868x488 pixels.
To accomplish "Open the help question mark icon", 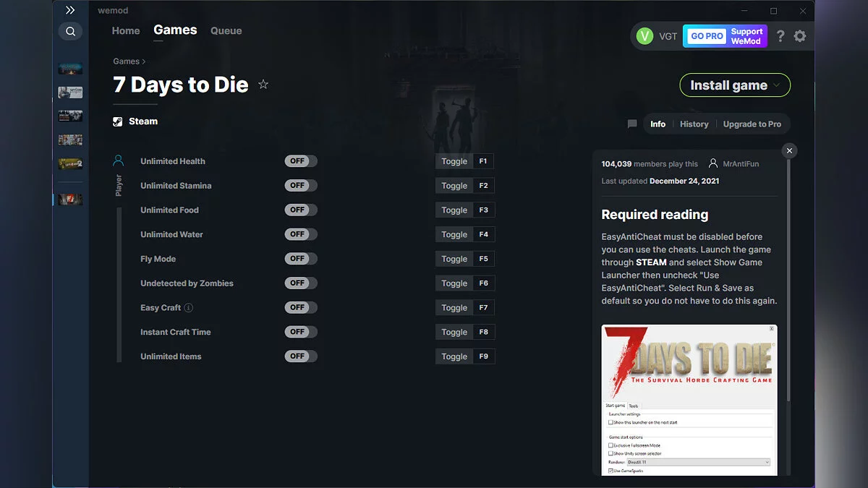I will [780, 36].
